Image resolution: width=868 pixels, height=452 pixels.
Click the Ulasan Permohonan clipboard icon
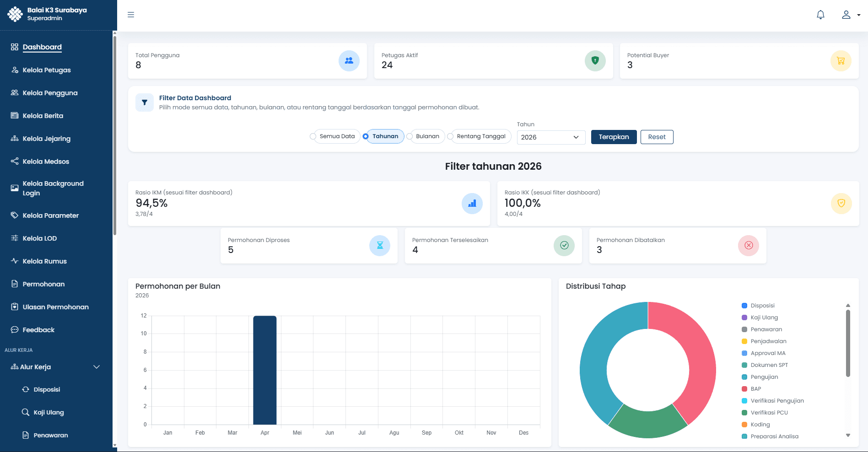click(x=15, y=307)
